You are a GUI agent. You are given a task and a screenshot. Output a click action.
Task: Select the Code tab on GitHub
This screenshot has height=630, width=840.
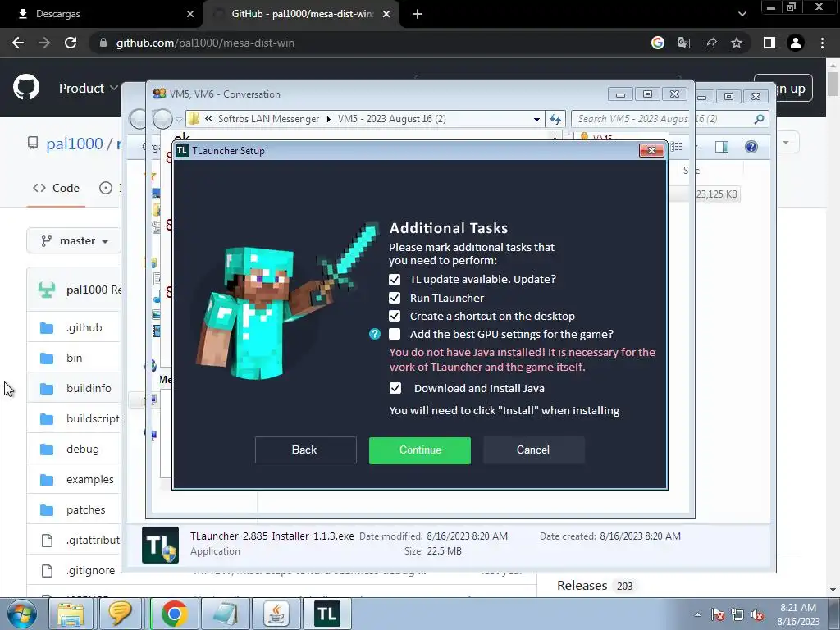pos(57,188)
